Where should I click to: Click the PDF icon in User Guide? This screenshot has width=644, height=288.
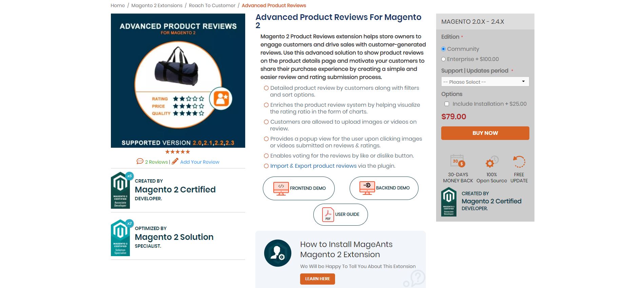(x=328, y=214)
